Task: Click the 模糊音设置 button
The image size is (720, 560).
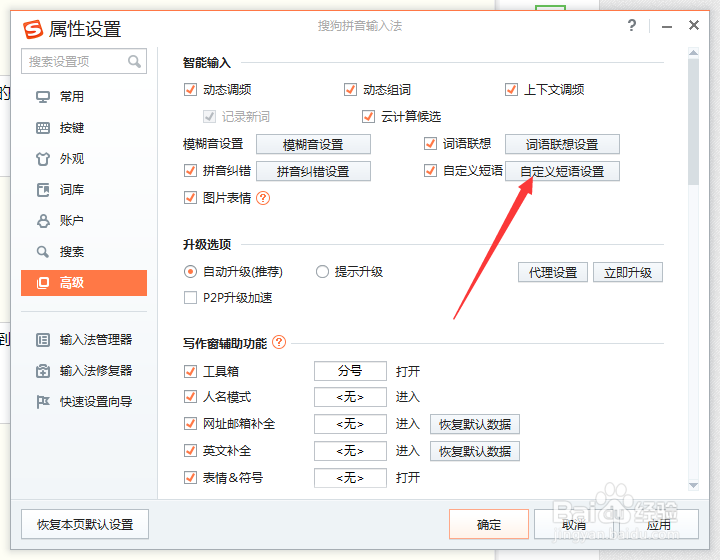Action: 313,145
